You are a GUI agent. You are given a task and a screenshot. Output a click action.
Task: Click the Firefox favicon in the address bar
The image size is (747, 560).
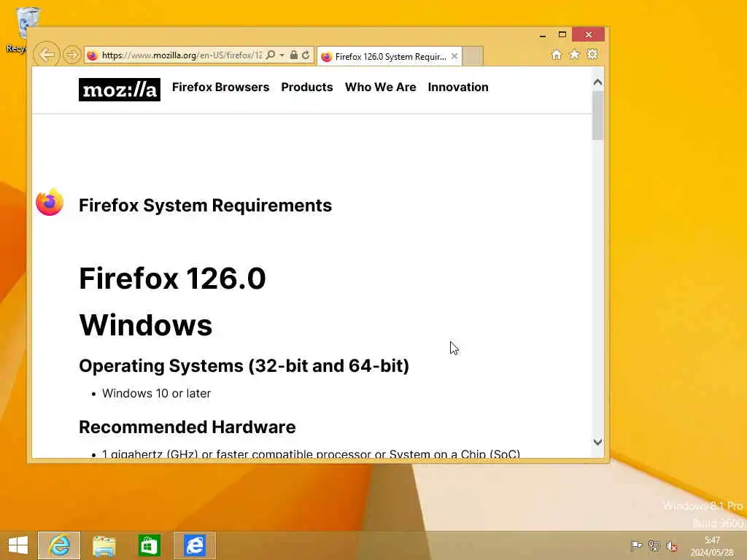[x=93, y=55]
